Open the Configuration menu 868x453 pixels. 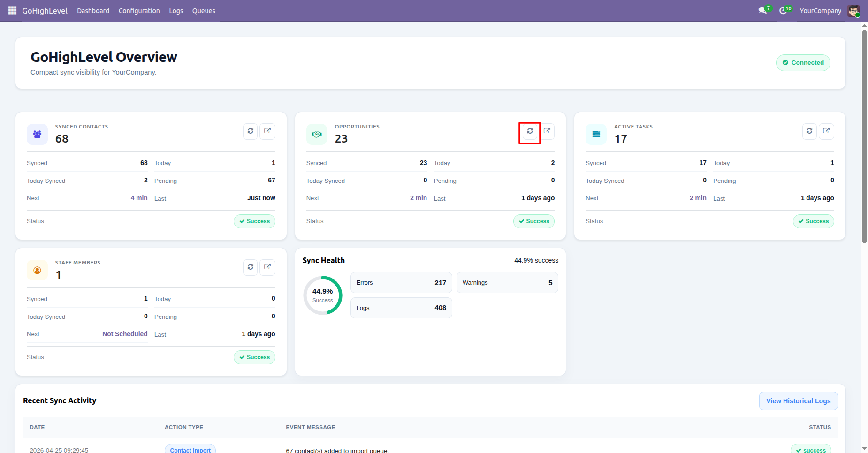[x=139, y=11]
